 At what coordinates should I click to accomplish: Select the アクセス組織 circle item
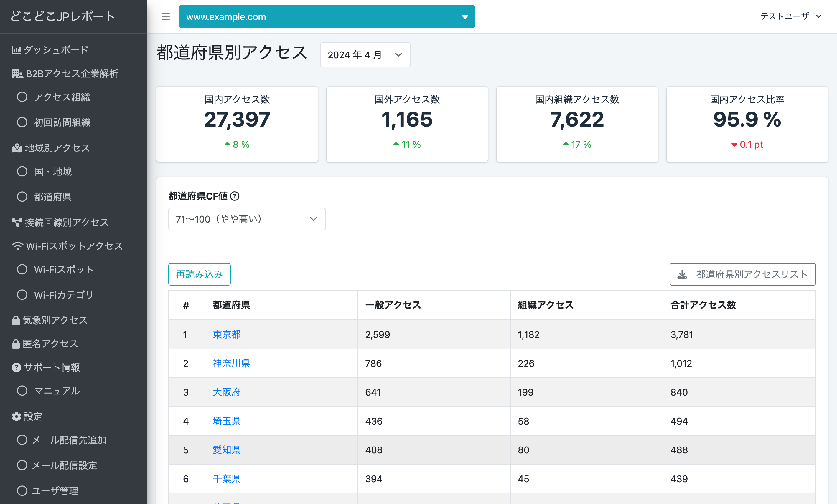point(22,97)
